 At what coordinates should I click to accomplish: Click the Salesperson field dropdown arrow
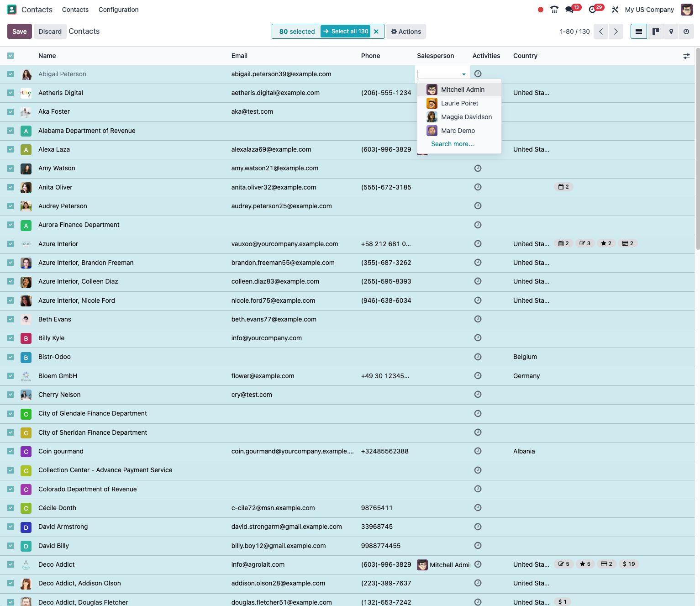pyautogui.click(x=464, y=74)
